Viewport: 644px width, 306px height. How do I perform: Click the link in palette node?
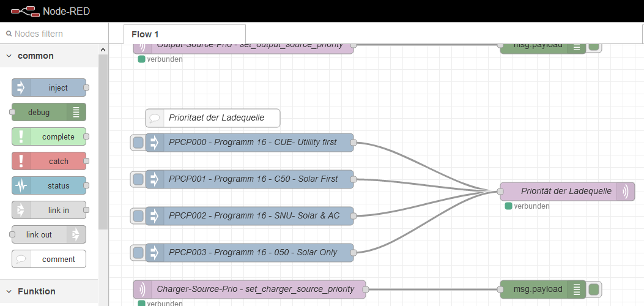(x=49, y=210)
